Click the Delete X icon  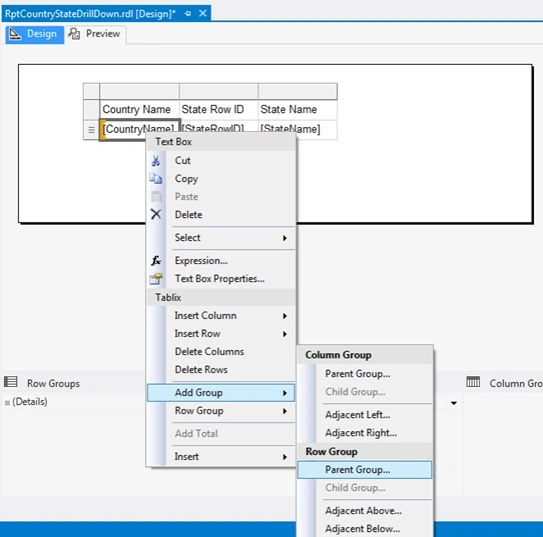tap(156, 214)
